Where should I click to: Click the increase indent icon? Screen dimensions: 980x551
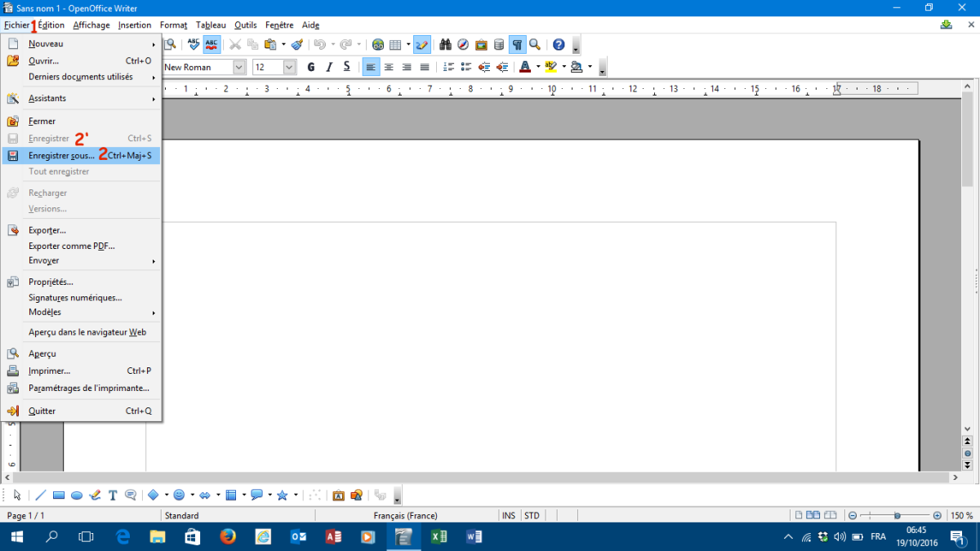502,67
